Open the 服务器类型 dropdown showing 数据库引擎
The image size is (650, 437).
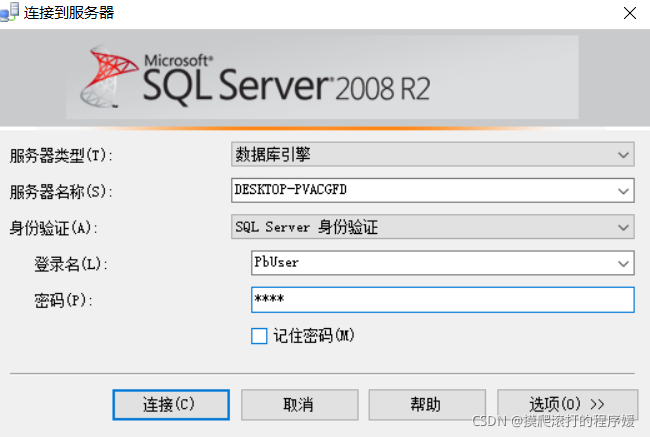(432, 155)
